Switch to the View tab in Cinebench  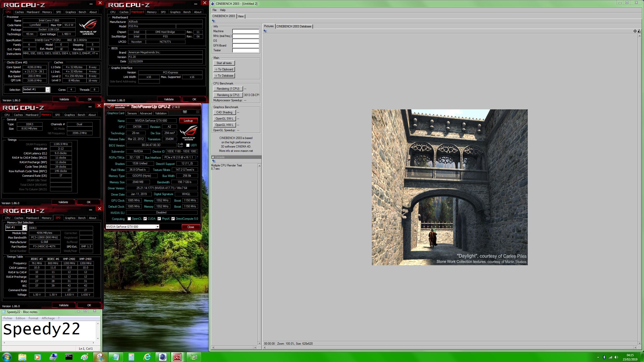coord(241,16)
